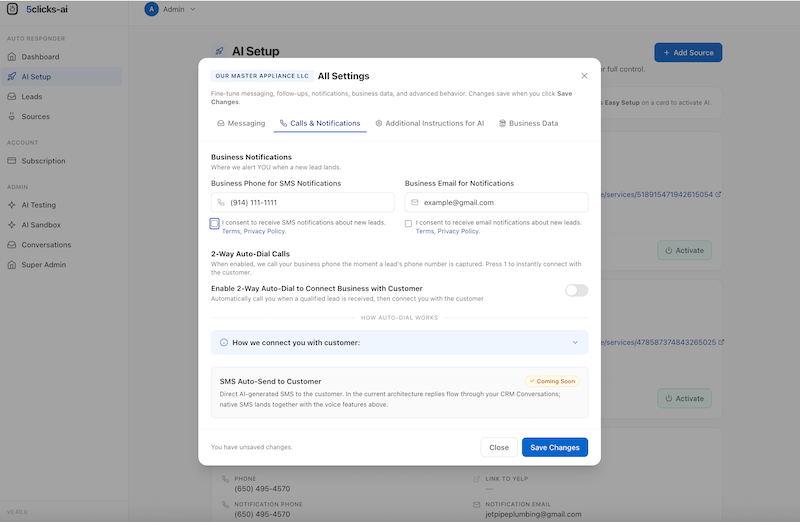This screenshot has height=522, width=800.
Task: Click the Close button in dialog footer
Action: coord(498,448)
